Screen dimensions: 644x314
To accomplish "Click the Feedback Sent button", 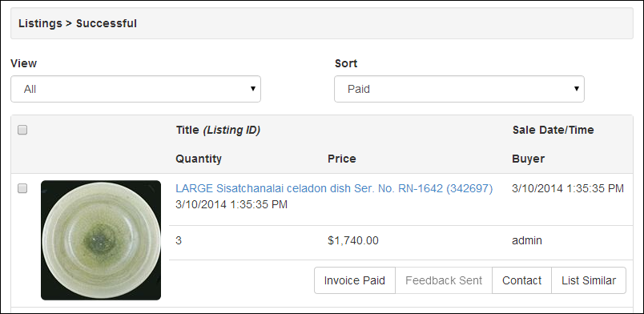I will [x=444, y=280].
